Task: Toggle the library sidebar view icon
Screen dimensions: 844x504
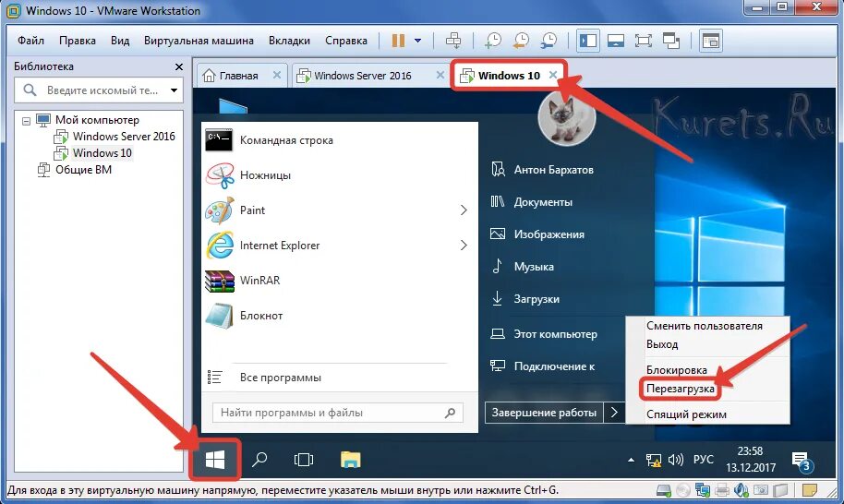Action: [588, 41]
